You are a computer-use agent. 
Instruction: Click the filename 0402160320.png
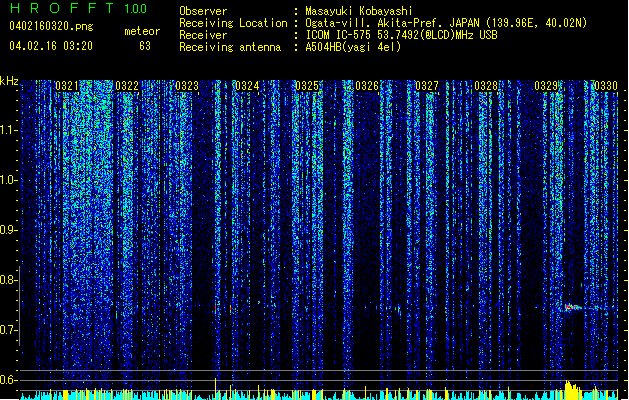(51, 26)
